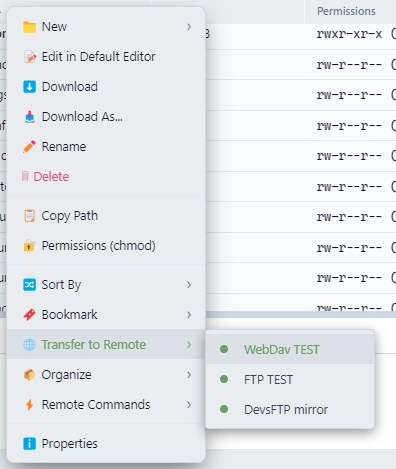
Task: Click the Edit in Default Editor pencil-page icon
Action: point(29,57)
